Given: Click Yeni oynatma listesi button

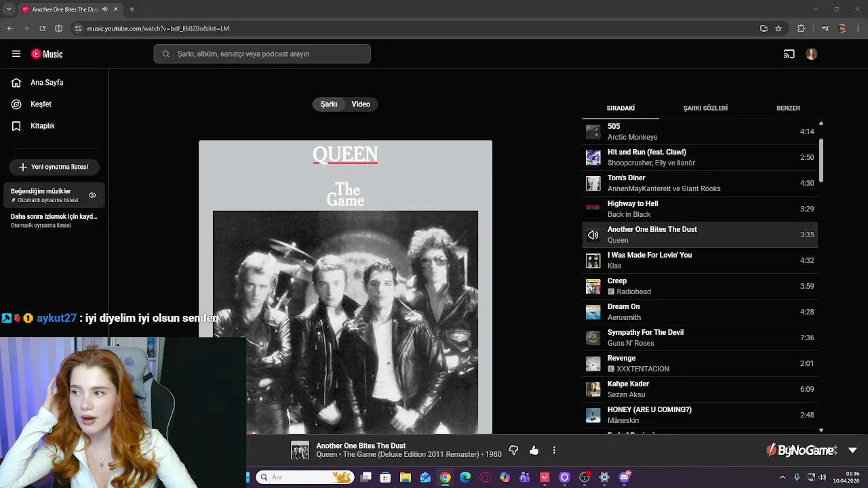Looking at the screenshot, I should coord(54,167).
